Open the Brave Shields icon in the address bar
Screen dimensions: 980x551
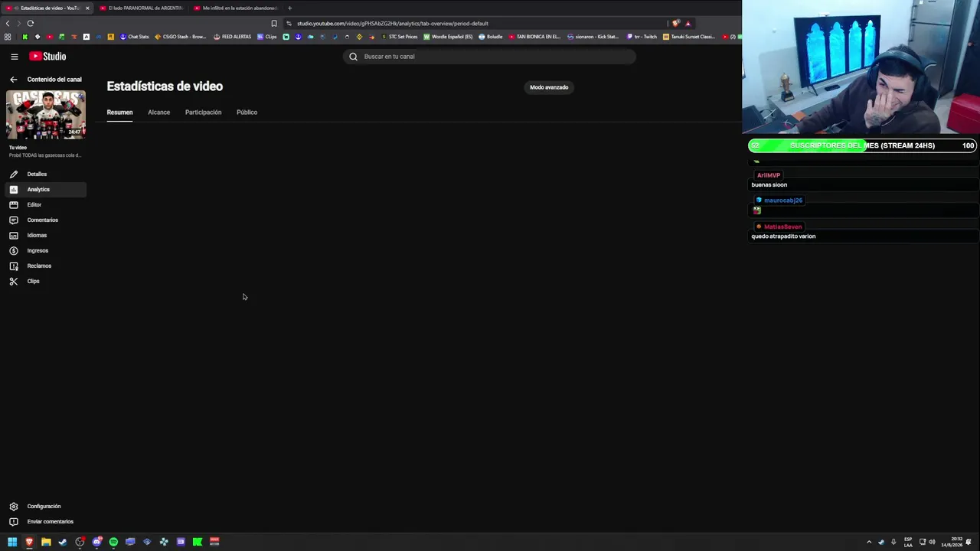676,24
